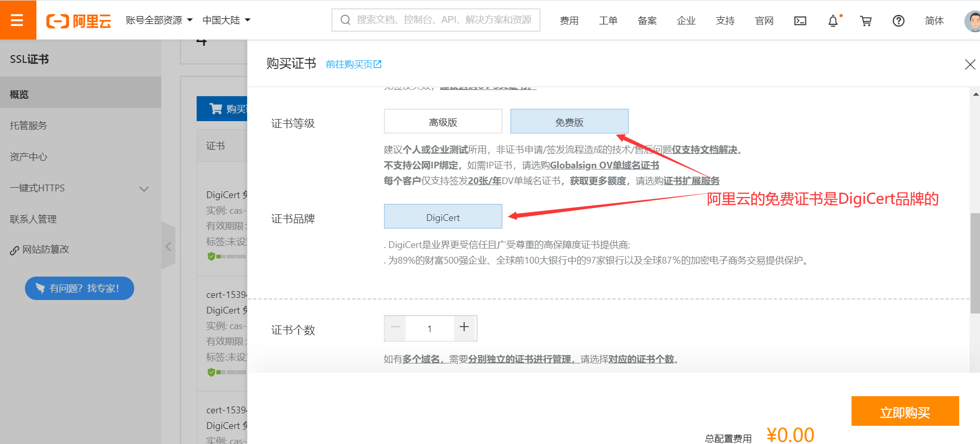The height and width of the screenshot is (444, 980).
Task: Open the 工单 menu
Action: (x=608, y=21)
